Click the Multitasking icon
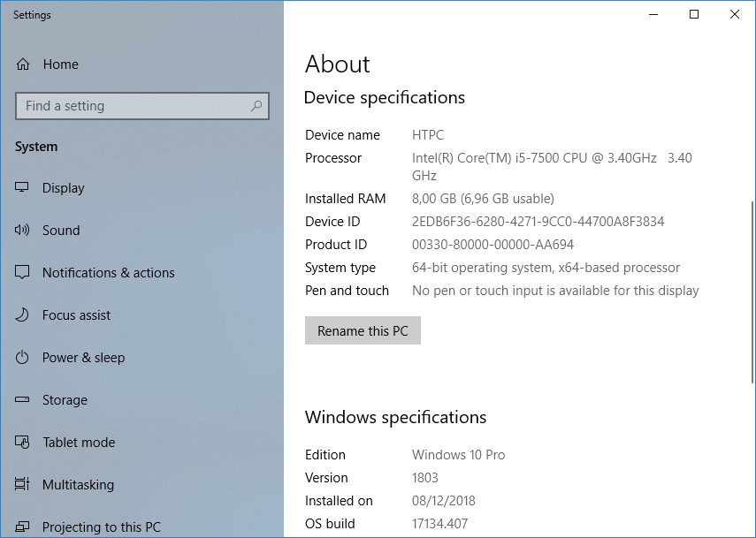The width and height of the screenshot is (756, 538). [22, 484]
